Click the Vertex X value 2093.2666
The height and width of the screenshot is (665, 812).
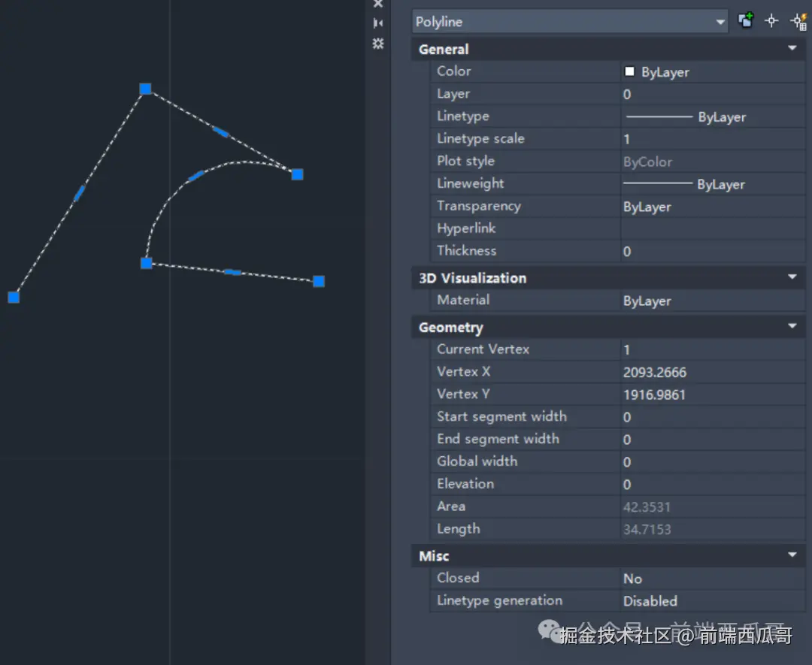(713, 372)
